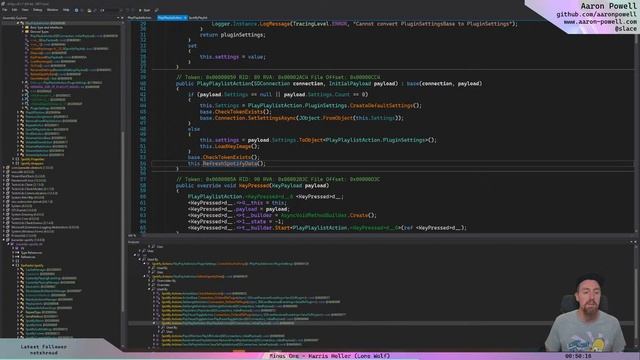Click the Open assembly toolbar icon
Image resolution: width=640 pixels, height=360 pixels.
[89, 10]
